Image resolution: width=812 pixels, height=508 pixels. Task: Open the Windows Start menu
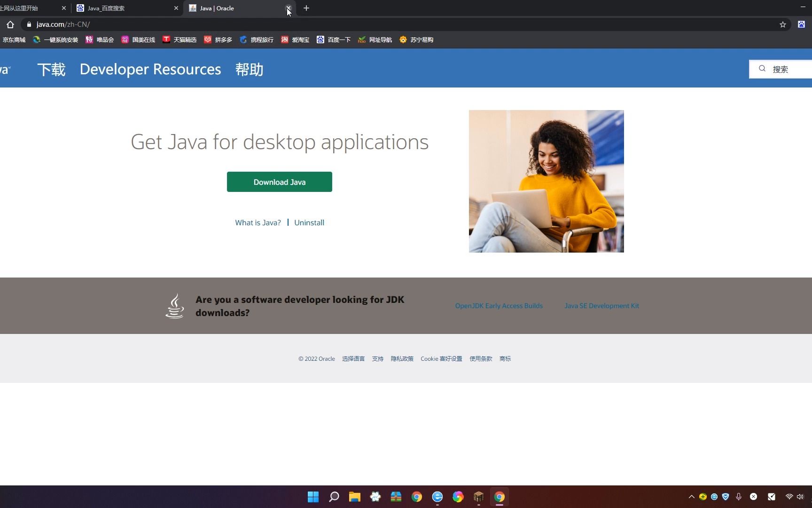coord(313,497)
